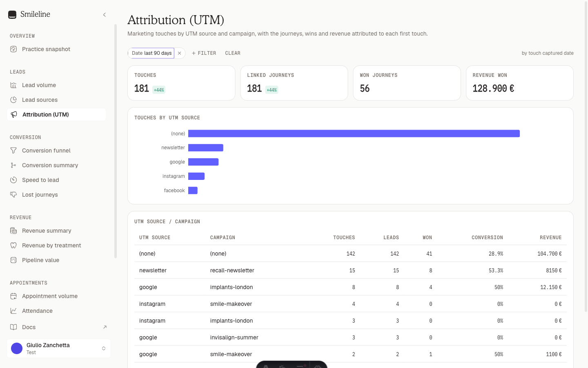588x368 pixels.
Task: Open Practice snapshot page
Action: (57, 49)
